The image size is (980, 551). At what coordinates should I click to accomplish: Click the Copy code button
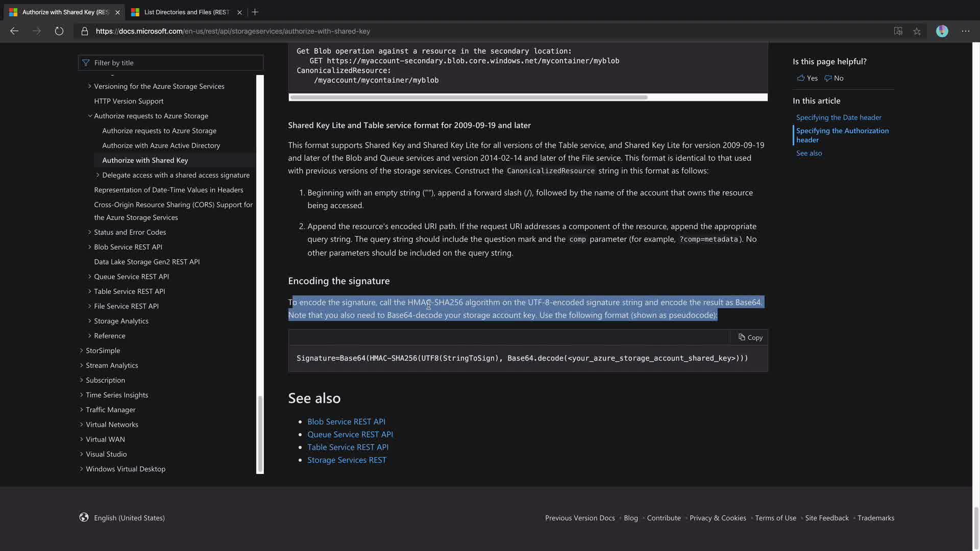[x=750, y=337]
